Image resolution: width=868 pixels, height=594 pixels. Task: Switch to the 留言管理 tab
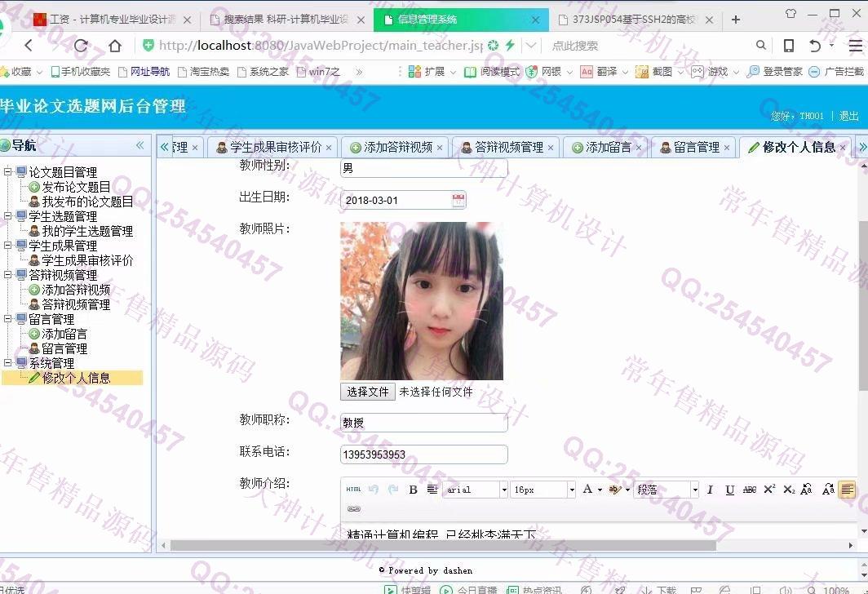(695, 147)
